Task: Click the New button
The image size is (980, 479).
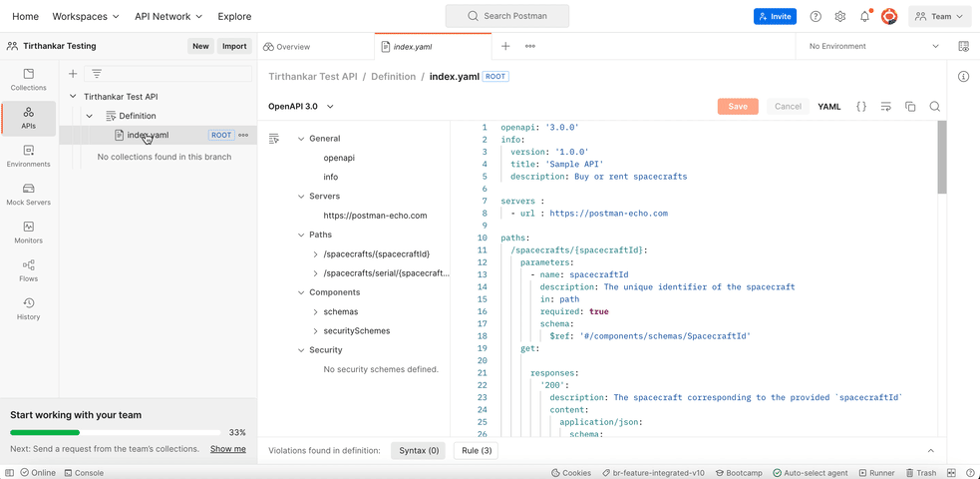Action: [200, 46]
